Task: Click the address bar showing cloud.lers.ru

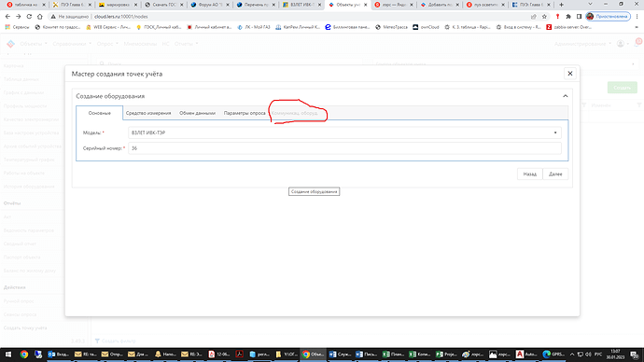Action: 287,17
